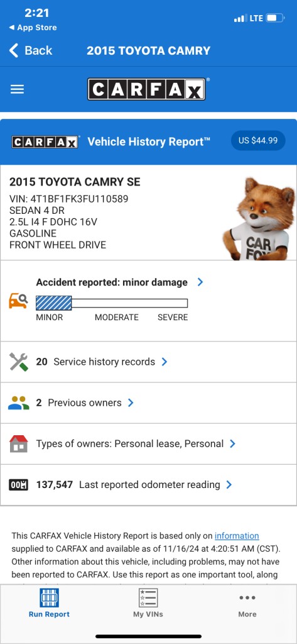Open the More tab
297x644 pixels.
coord(247,606)
